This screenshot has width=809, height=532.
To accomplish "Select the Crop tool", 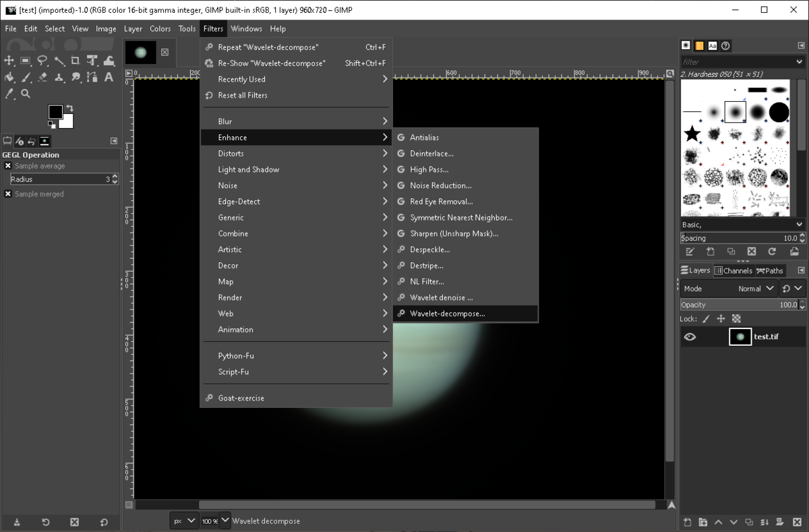I will pos(76,61).
